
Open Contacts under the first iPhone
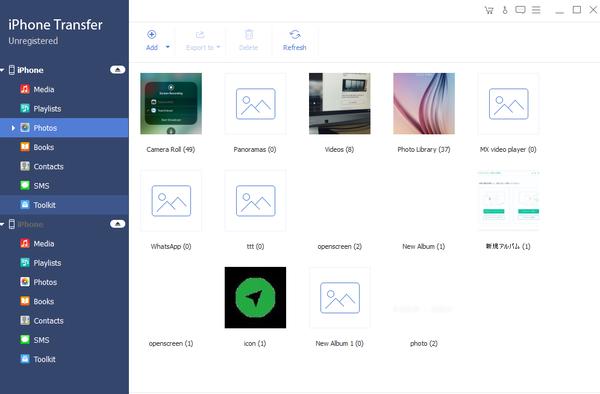click(64, 166)
